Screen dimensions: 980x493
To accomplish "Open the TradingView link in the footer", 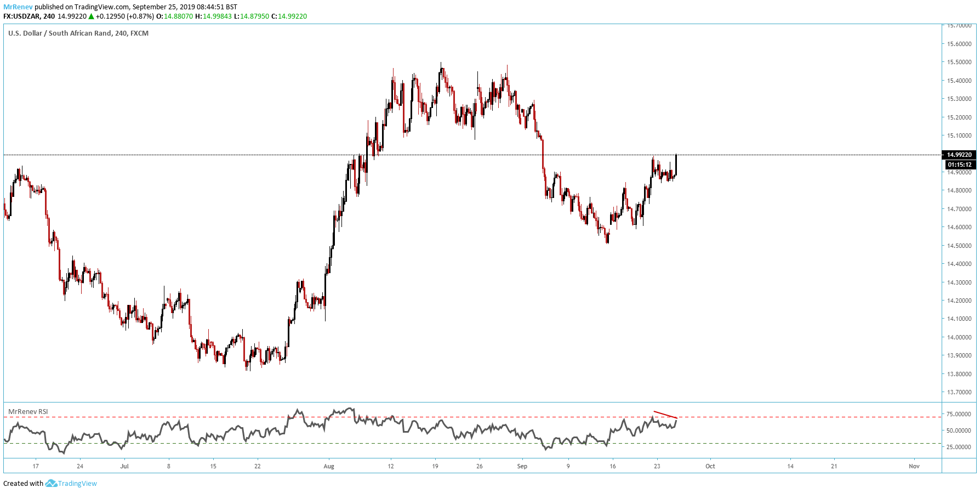I will point(77,483).
